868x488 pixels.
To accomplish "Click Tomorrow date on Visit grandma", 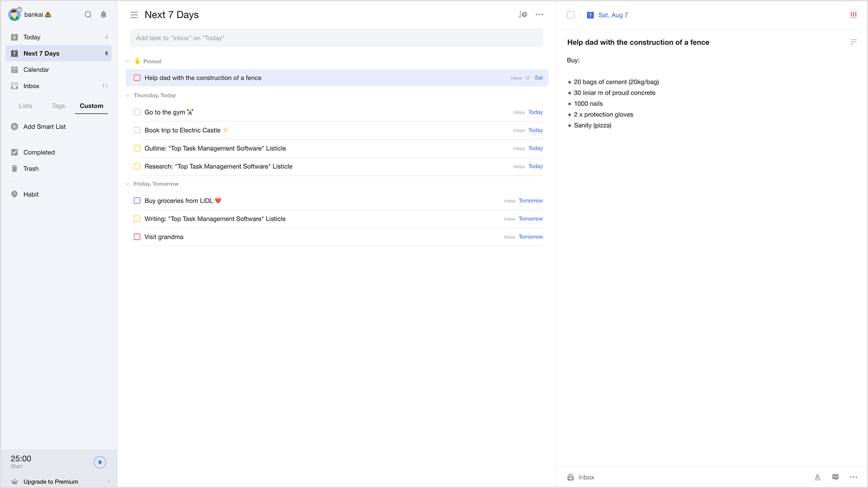I will (x=531, y=237).
